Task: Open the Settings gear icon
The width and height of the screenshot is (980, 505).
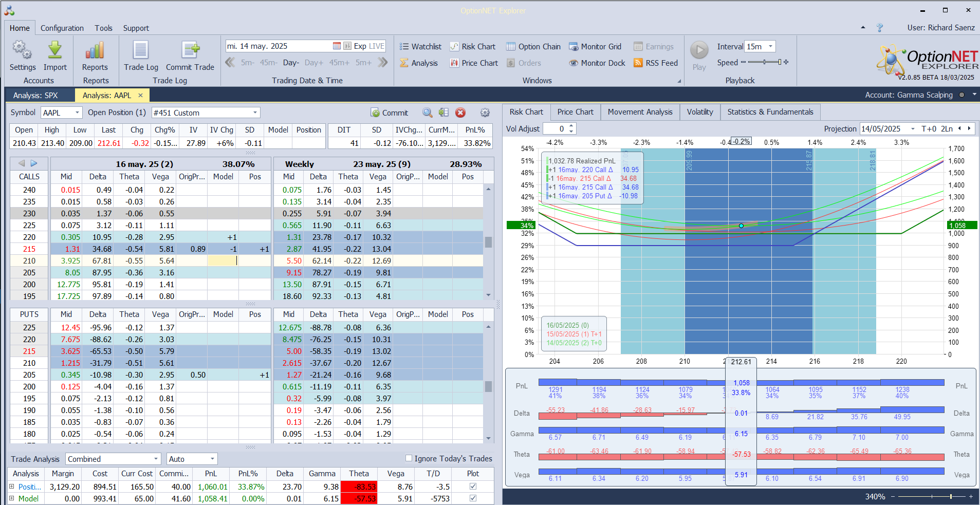Action: click(22, 50)
